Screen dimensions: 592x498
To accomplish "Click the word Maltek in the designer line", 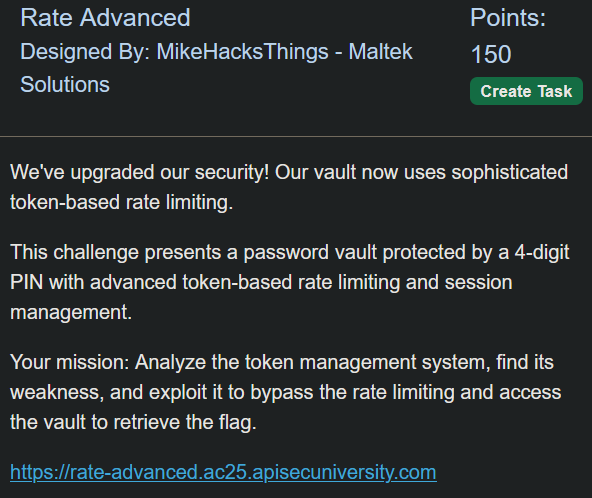I will click(x=380, y=51).
